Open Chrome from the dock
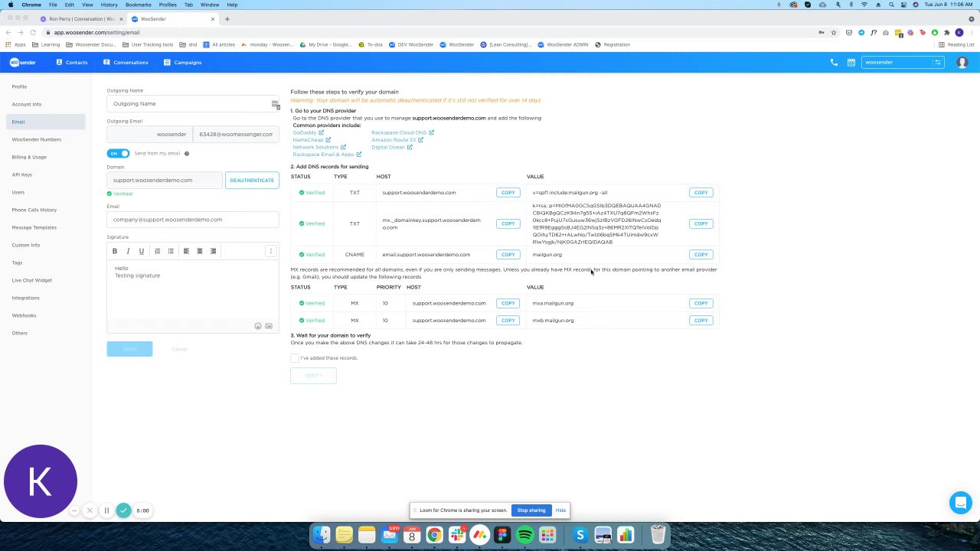Screen dimensions: 980x551 coord(434,535)
